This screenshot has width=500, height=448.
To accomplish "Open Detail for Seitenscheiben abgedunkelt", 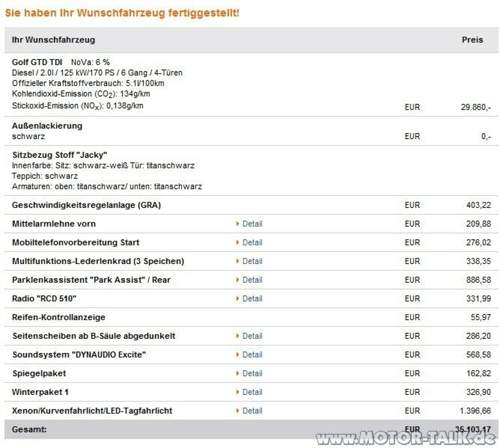I will [252, 336].
